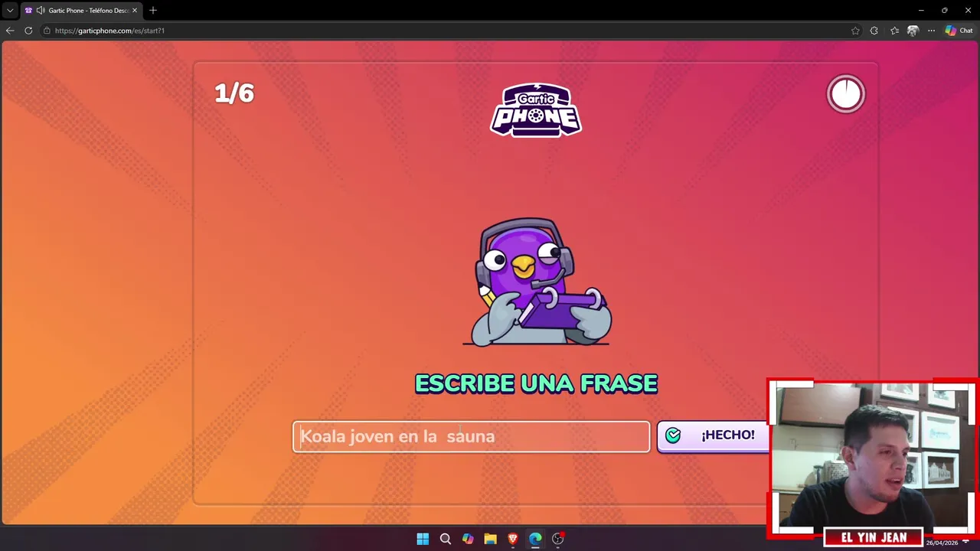Click the ESCRIBE UNA FRASE heading
The image size is (980, 551).
coord(536,383)
